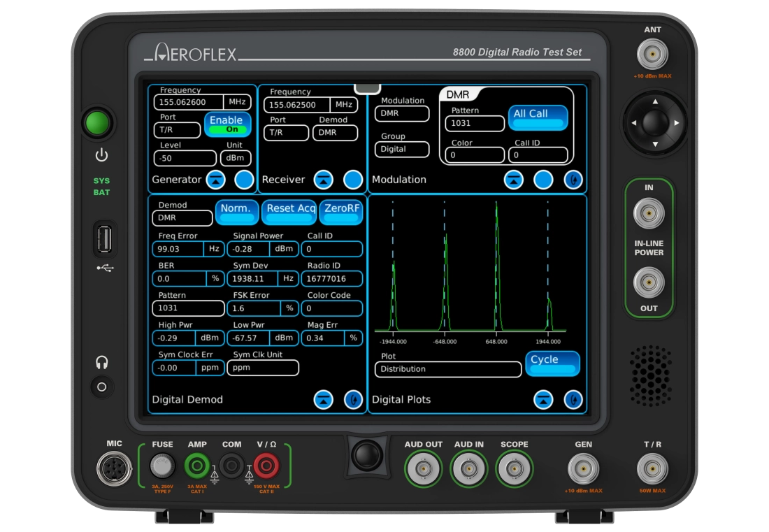Click the Generator Frequency field 155.062600

[187, 102]
